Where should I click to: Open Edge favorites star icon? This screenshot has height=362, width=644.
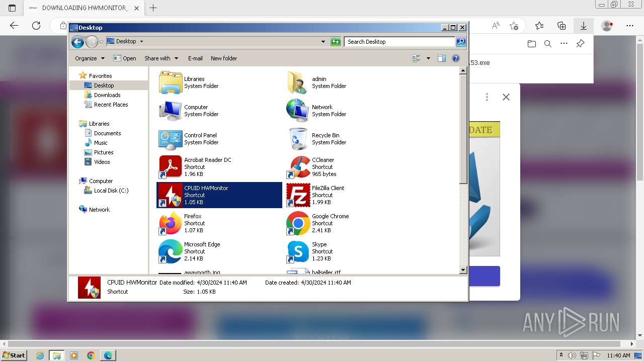coord(539,26)
